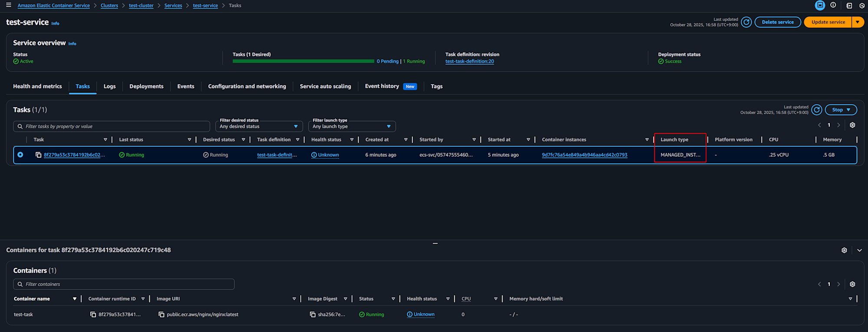The height and width of the screenshot is (332, 868).
Task: Sort Containers by Memory hard/soft limit
Action: pyautogui.click(x=850, y=299)
